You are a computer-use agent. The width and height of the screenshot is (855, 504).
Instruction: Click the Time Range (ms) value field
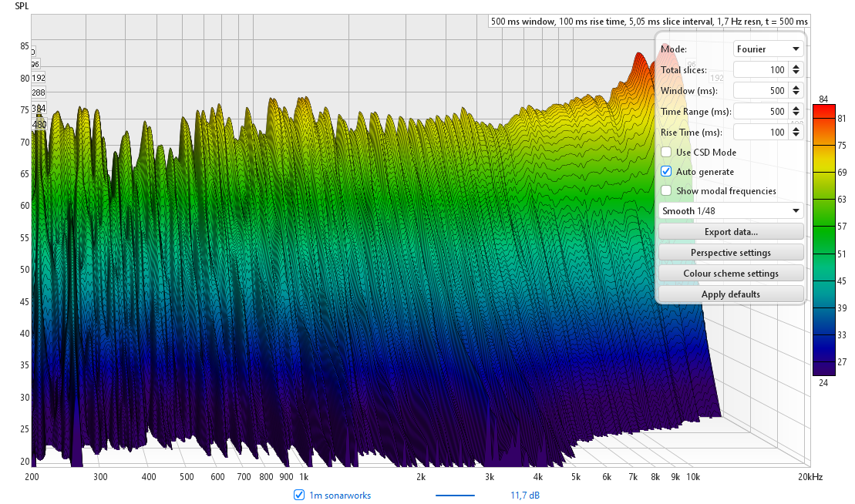click(761, 111)
